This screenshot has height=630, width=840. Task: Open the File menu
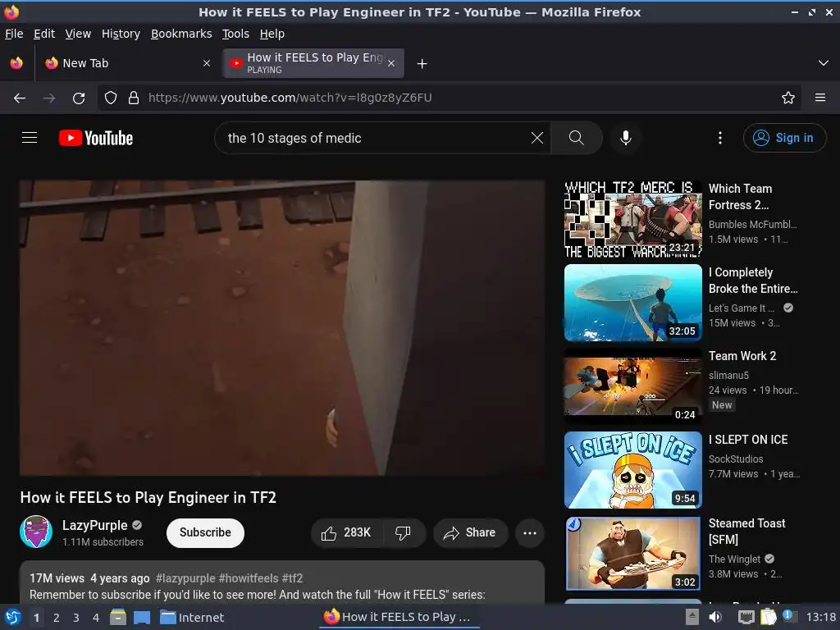coord(14,34)
